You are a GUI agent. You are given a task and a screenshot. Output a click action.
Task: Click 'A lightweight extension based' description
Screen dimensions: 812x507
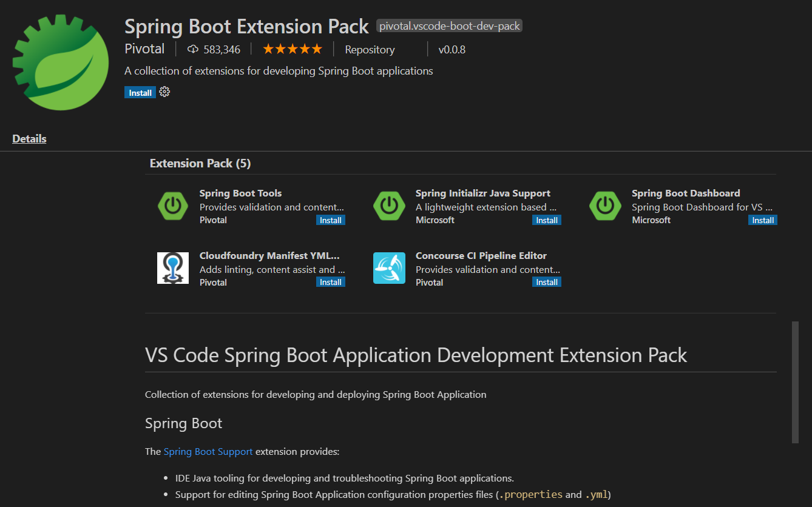point(486,207)
